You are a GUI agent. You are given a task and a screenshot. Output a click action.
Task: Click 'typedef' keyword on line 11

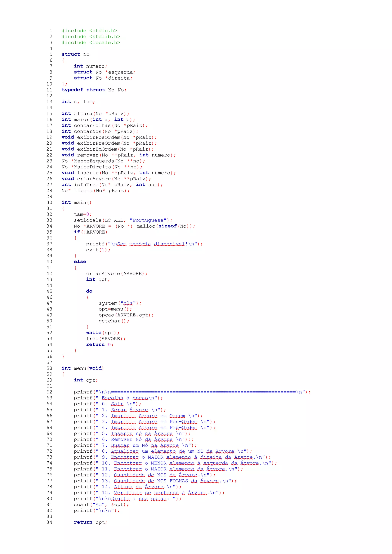(72, 90)
